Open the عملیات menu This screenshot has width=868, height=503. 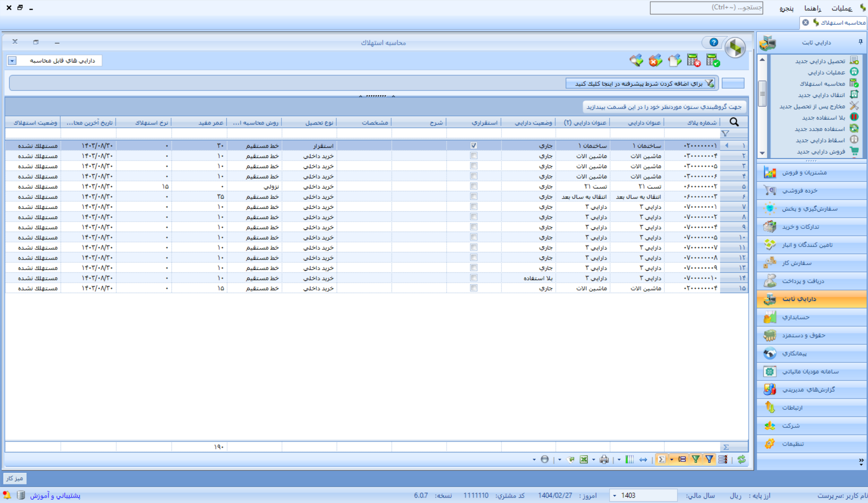(x=842, y=8)
